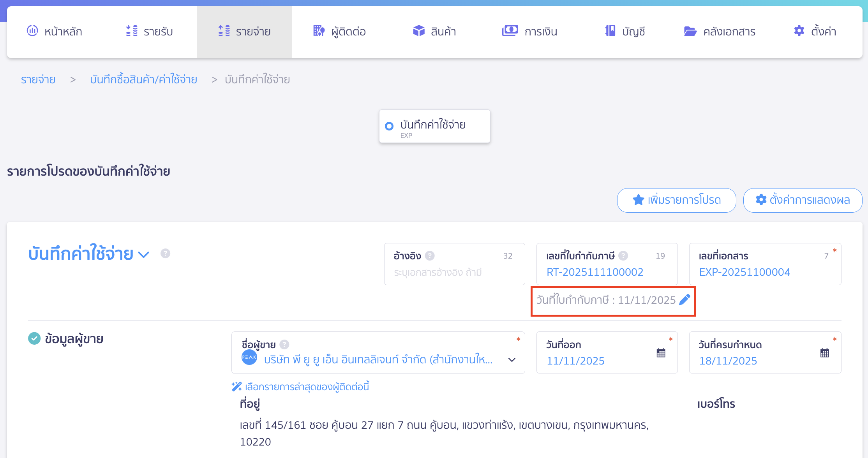Open the บัญชี accounting icon

(x=610, y=30)
